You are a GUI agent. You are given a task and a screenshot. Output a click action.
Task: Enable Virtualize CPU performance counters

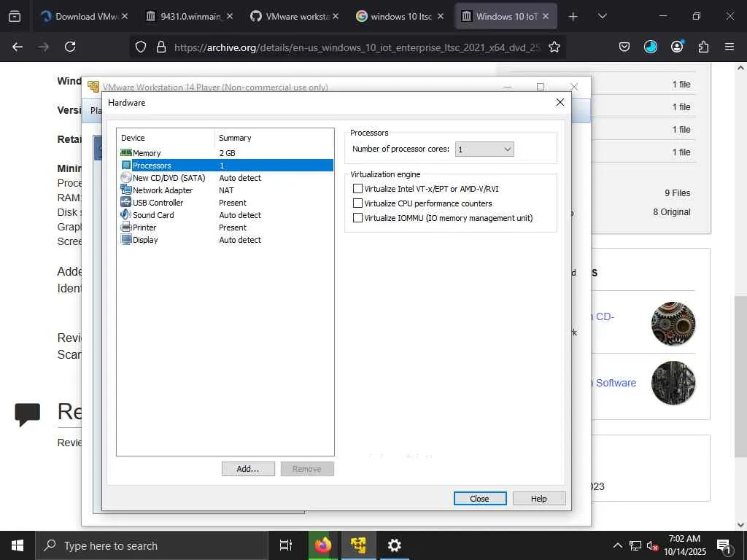pyautogui.click(x=357, y=203)
